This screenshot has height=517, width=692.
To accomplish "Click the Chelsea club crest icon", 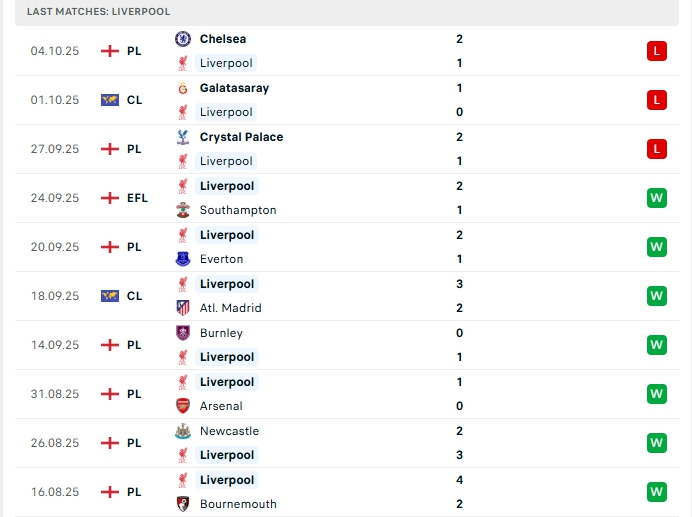I will pos(183,39).
